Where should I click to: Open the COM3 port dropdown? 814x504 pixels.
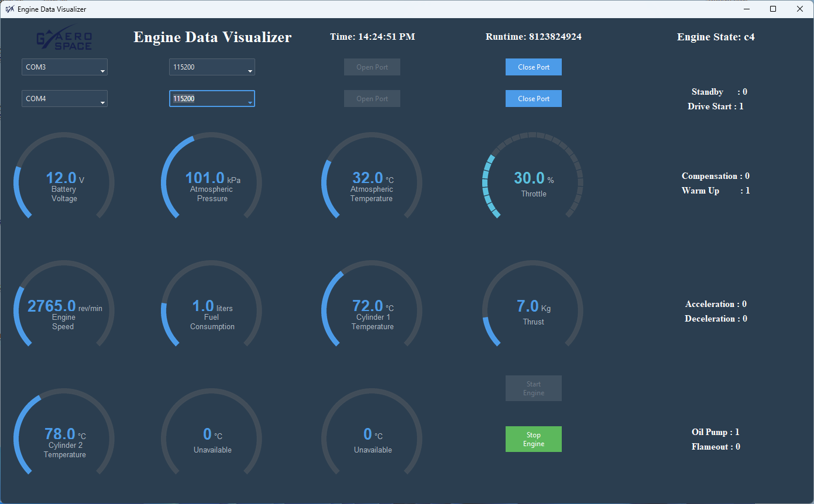(64, 67)
